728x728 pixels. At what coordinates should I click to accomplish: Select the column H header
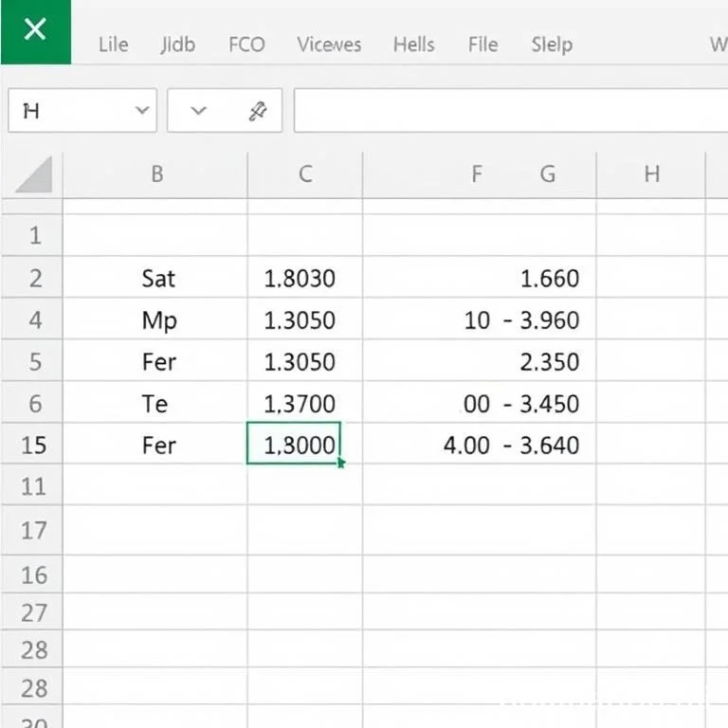651,173
